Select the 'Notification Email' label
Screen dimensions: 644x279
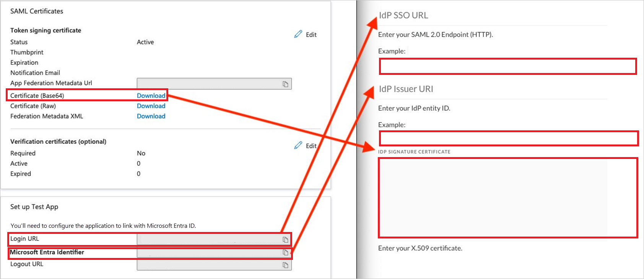tap(35, 73)
